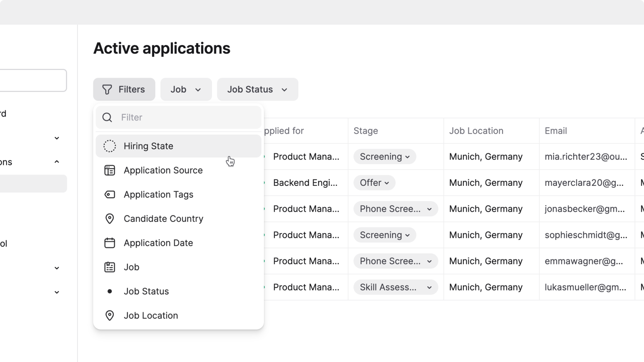Open the Job Status dropdown filter
The image size is (644, 362).
point(257,89)
